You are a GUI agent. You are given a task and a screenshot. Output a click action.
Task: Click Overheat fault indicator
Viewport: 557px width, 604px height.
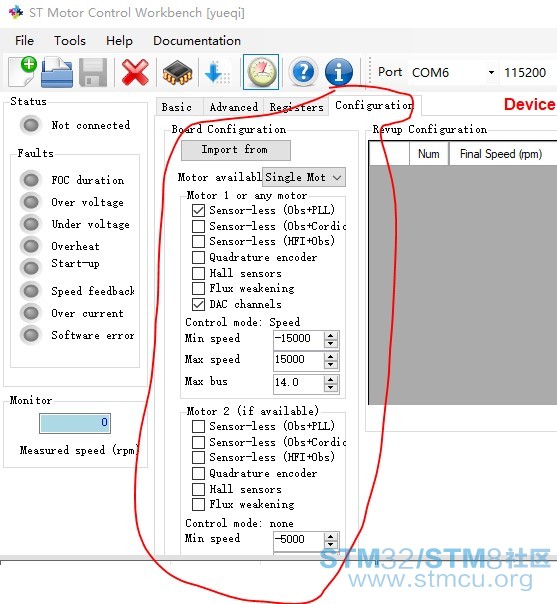(x=31, y=245)
